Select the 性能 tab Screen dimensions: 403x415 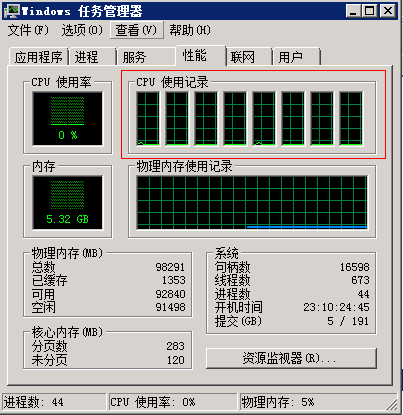click(201, 55)
